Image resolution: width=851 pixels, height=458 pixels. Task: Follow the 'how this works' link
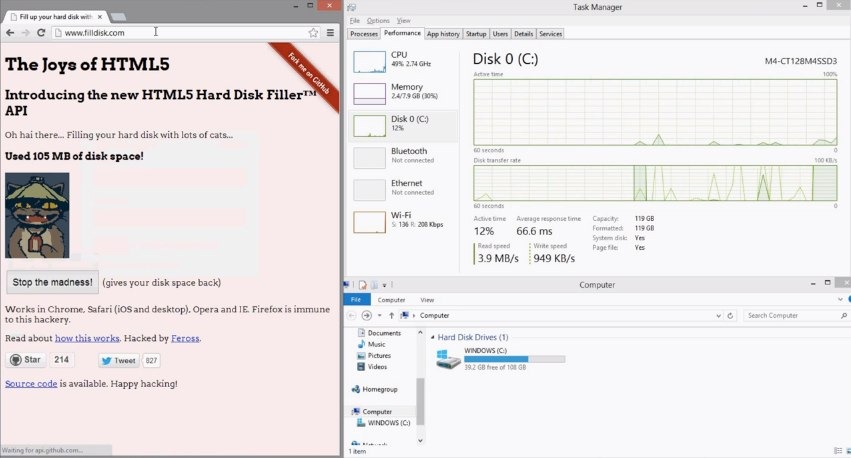[x=87, y=339]
